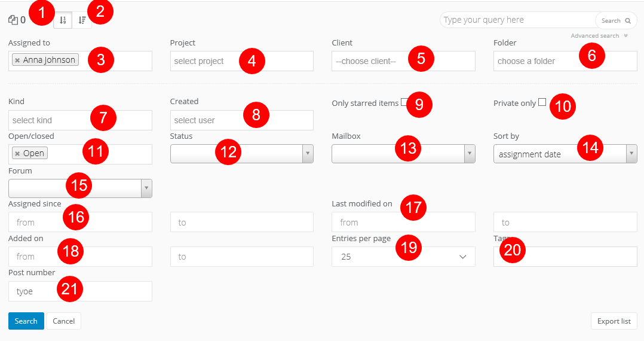Remove the Open tag from Open/closed
This screenshot has height=341, width=644.
[17, 154]
